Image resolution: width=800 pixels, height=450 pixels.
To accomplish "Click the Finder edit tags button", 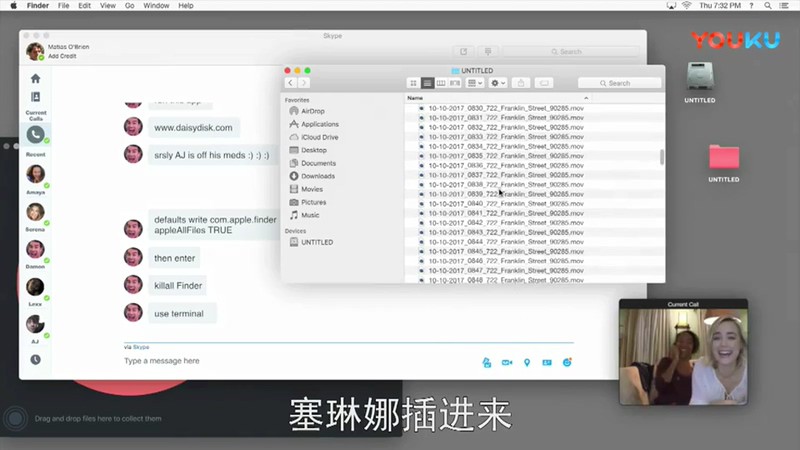I will 544,83.
